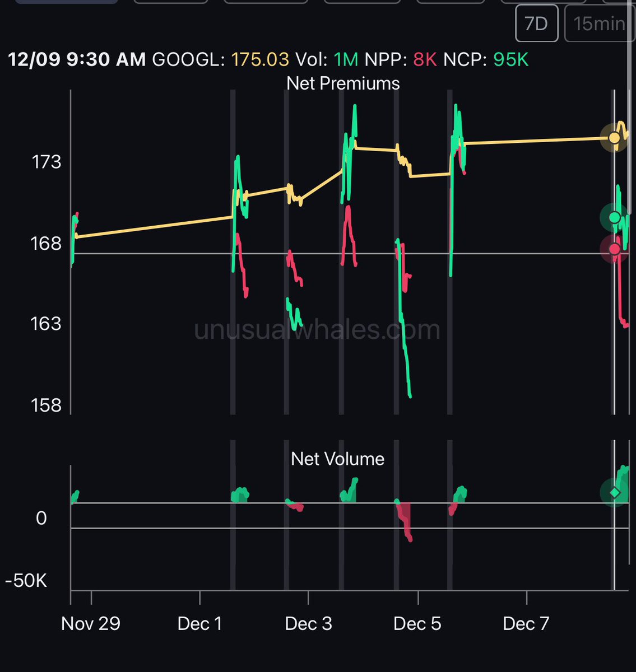
Task: Click the Dec 7 date label
Action: 526,624
